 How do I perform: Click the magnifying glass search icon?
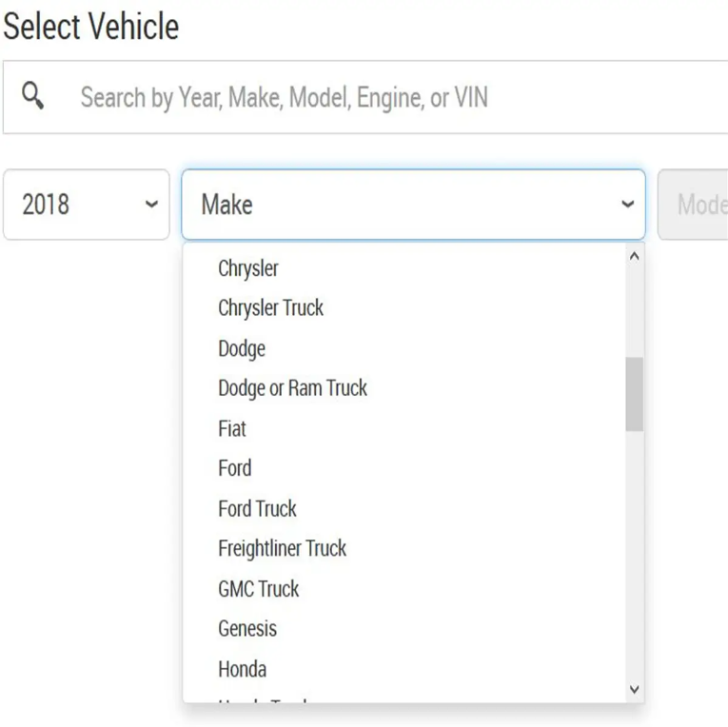tap(33, 96)
